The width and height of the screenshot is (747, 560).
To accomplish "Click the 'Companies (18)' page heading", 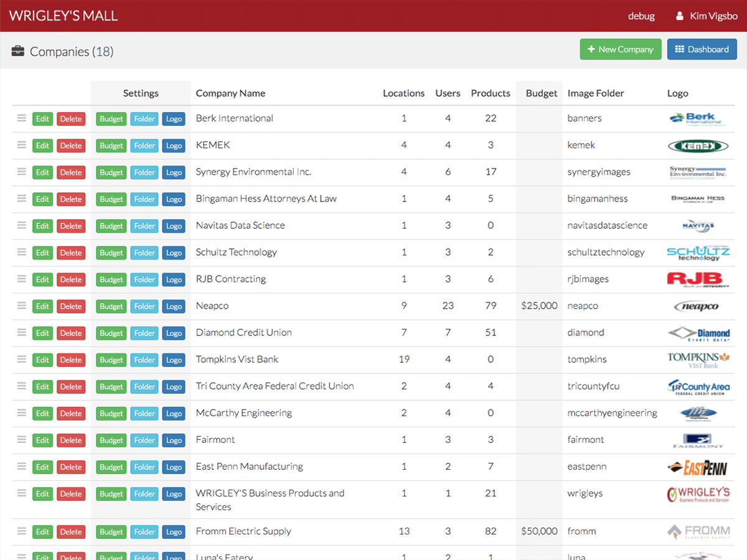I will point(72,51).
